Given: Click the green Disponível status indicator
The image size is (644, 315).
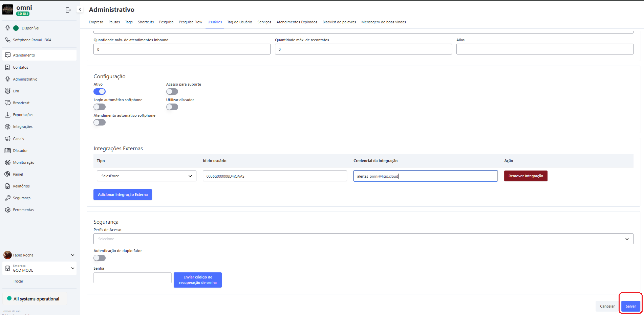Looking at the screenshot, I should (16, 28).
